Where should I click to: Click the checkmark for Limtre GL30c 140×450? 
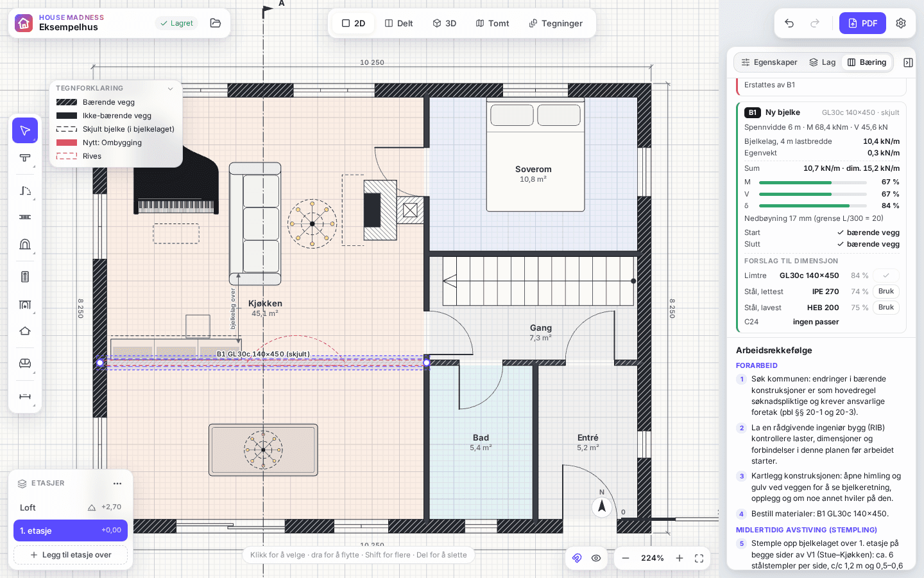pos(886,276)
